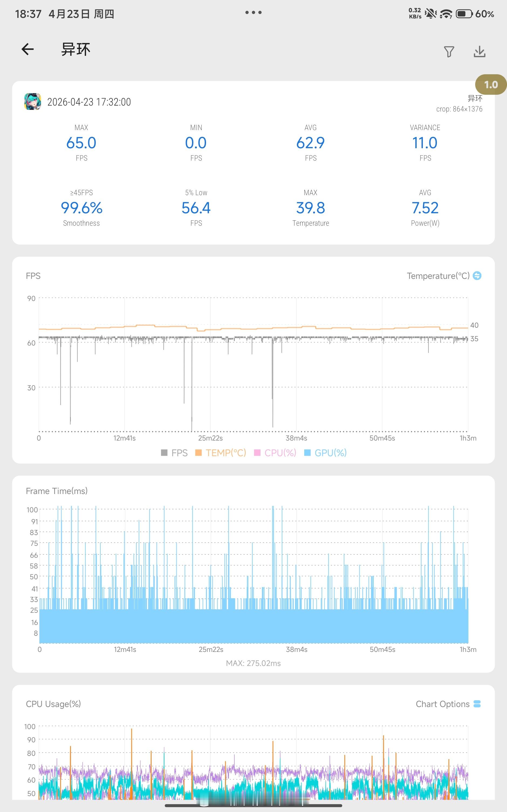Image resolution: width=507 pixels, height=812 pixels.
Task: Tap the Temperature swap arrows icon
Action: coord(477,275)
